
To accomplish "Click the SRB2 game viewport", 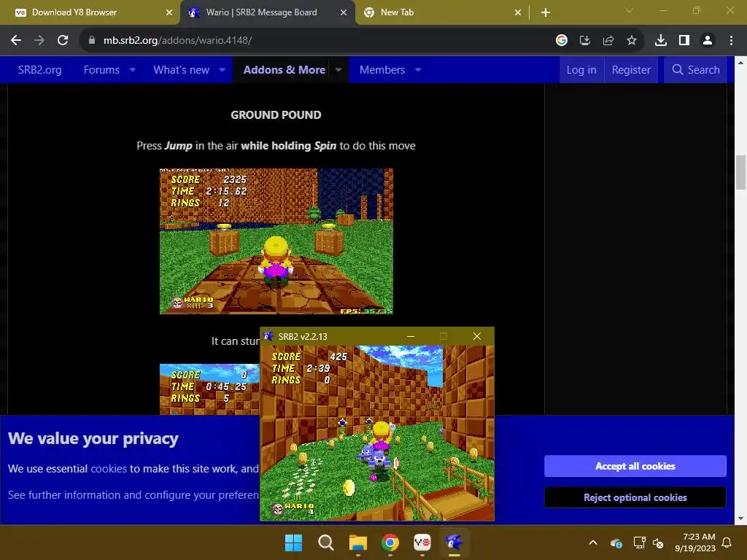I will click(377, 433).
